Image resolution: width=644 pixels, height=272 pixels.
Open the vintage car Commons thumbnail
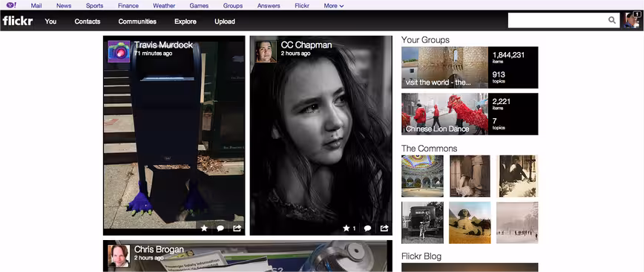[422, 223]
